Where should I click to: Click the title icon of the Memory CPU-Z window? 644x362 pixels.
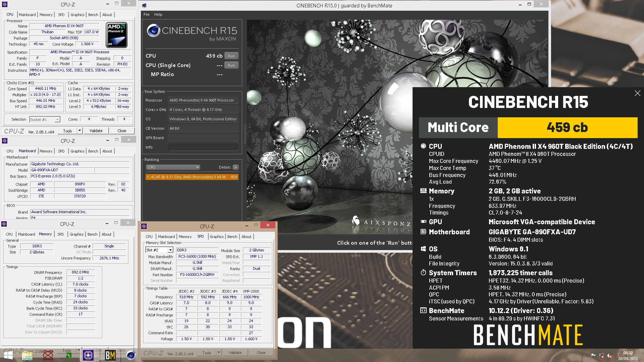click(5, 224)
